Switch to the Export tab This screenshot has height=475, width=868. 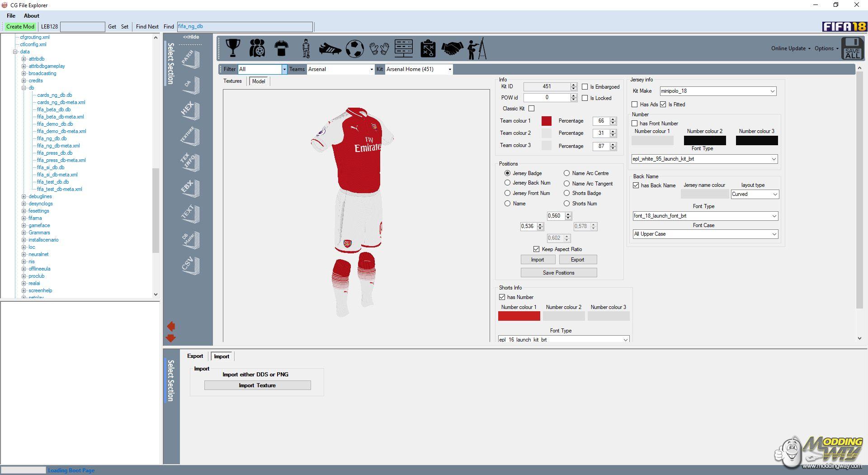click(x=195, y=356)
